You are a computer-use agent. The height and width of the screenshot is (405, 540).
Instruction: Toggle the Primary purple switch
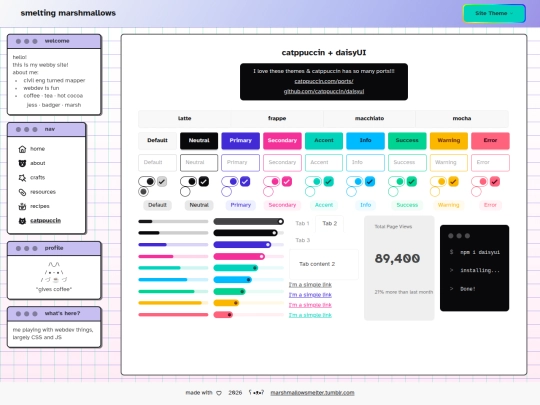pos(230,181)
